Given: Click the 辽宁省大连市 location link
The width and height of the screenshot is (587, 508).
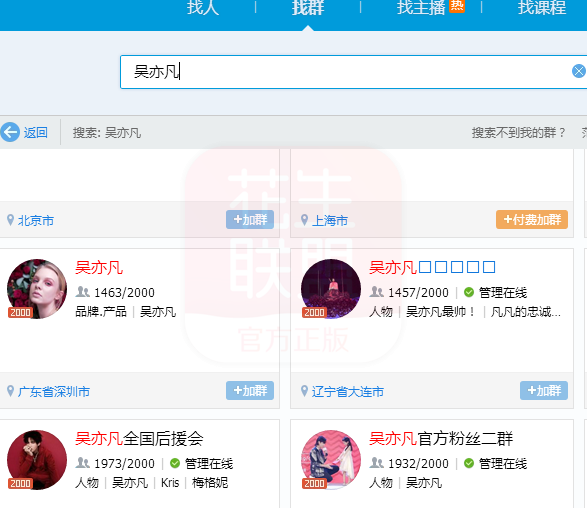Looking at the screenshot, I should 348,392.
